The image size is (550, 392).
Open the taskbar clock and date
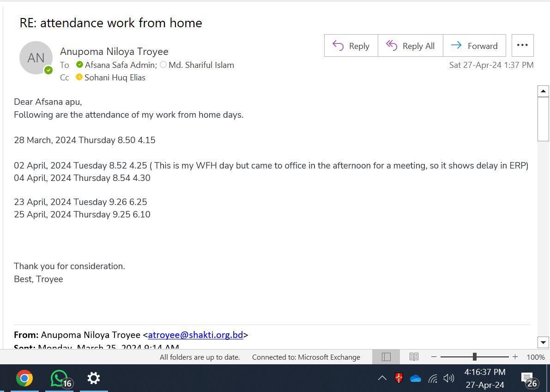click(x=485, y=378)
